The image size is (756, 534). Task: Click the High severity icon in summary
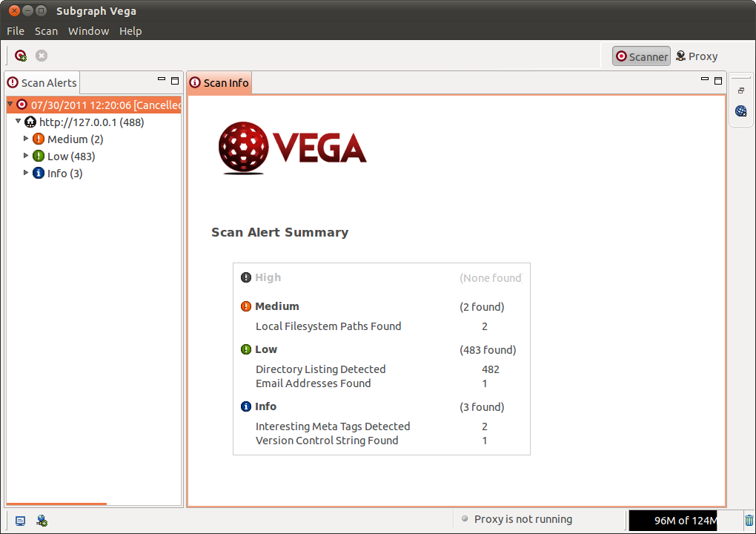246,277
